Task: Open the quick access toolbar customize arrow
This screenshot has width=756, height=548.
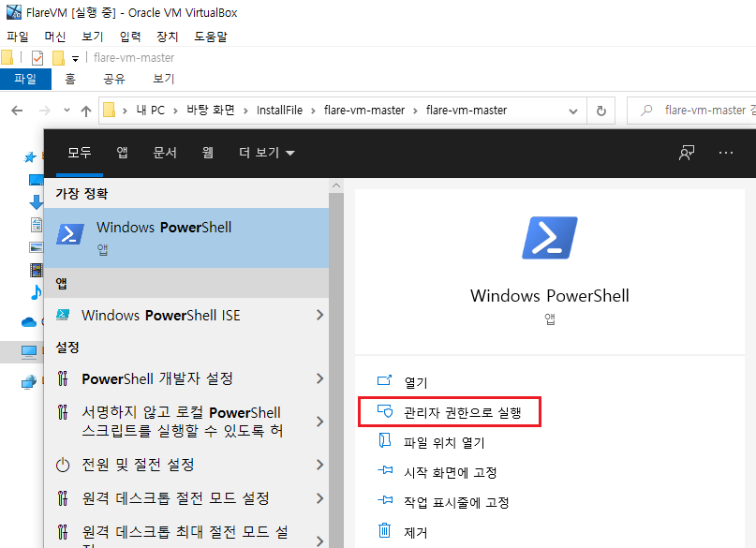Action: [x=75, y=59]
